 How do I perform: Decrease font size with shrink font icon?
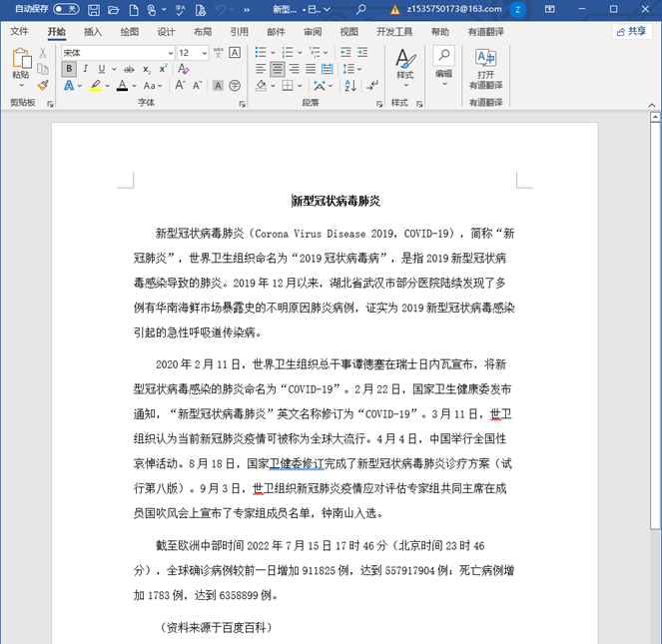197,85
